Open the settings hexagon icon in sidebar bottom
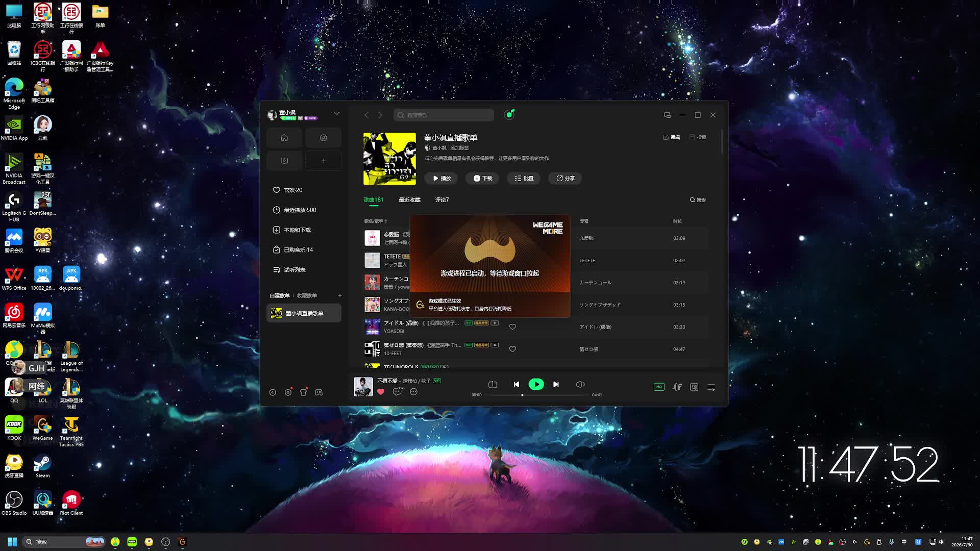The width and height of the screenshot is (980, 551). (x=288, y=392)
